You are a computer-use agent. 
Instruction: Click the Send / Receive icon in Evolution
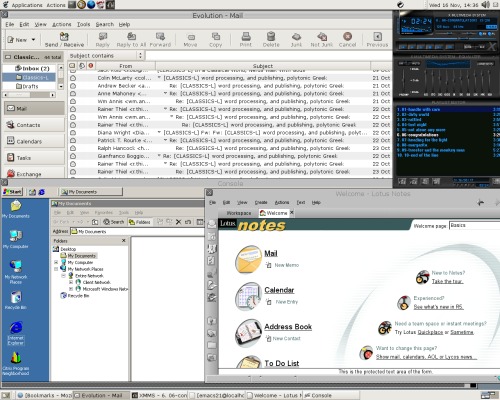64,36
